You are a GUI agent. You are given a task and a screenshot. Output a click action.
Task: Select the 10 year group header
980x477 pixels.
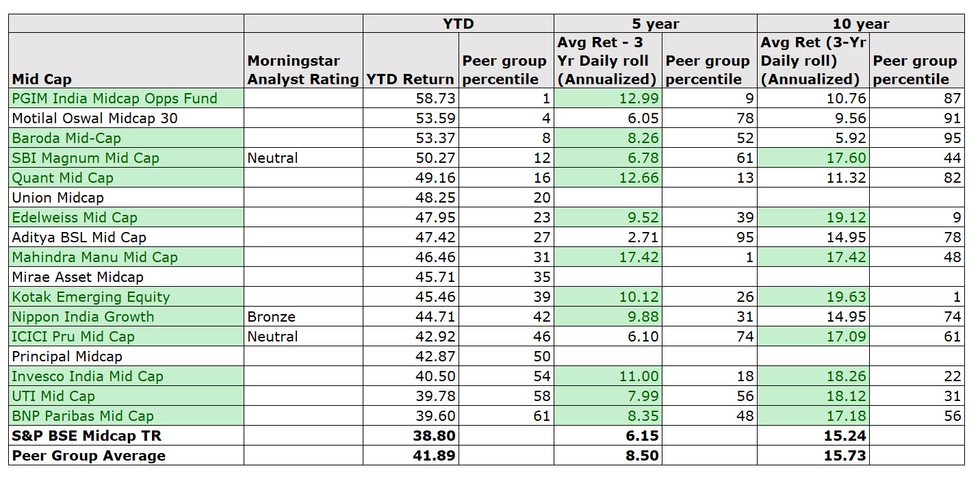tap(860, 24)
